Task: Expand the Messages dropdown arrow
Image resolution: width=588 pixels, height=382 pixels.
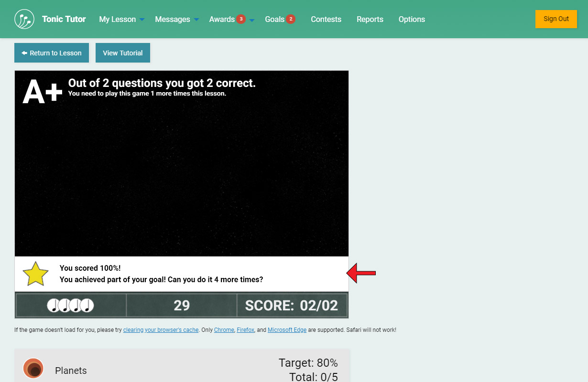Action: tap(196, 20)
